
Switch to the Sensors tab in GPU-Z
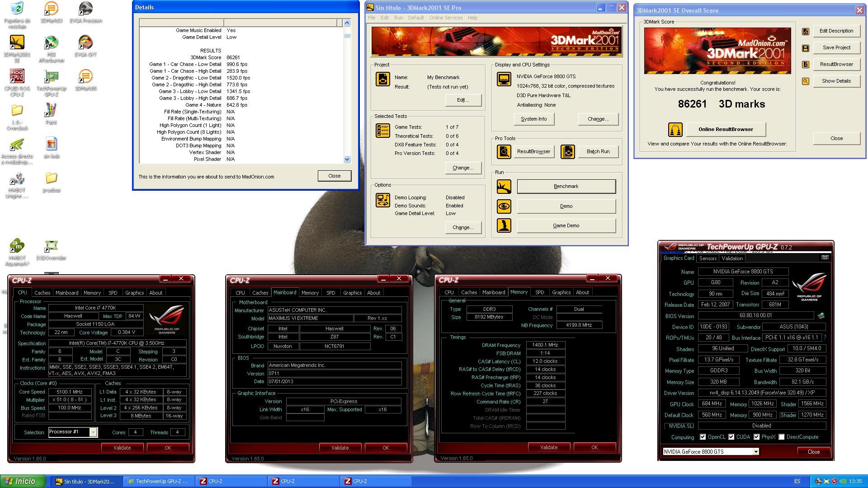[708, 258]
